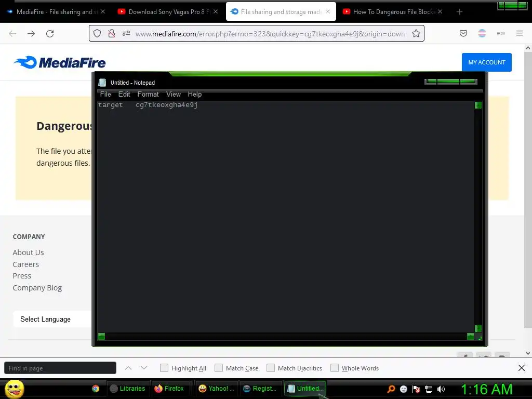Click the Firefox URL address field
Screen dimensions: 532x399
(270, 34)
